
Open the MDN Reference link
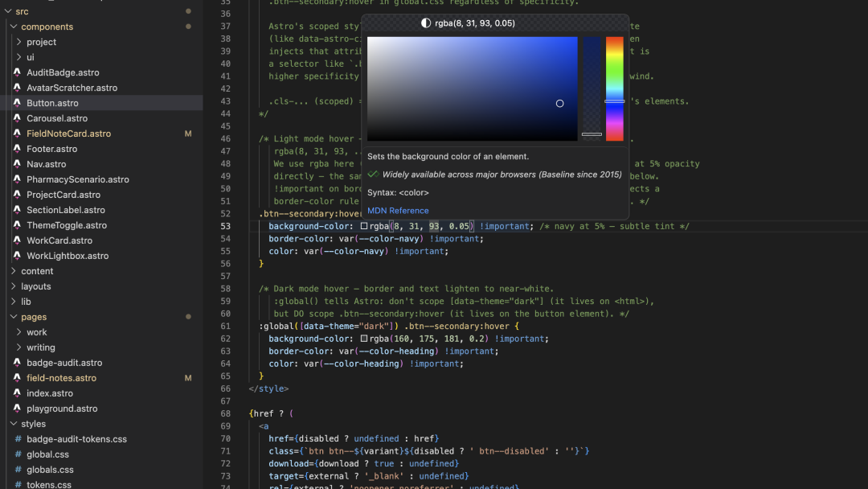point(398,211)
